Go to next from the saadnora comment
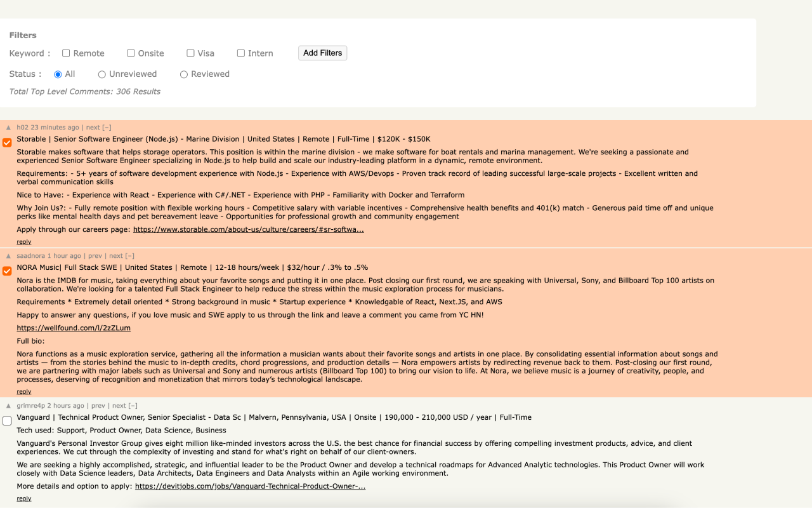 [116, 256]
